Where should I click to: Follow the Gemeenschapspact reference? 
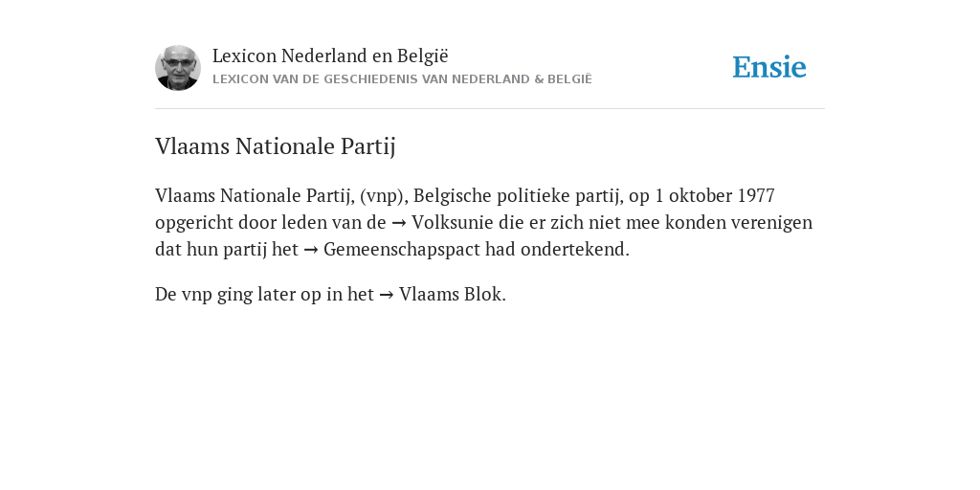coord(402,250)
